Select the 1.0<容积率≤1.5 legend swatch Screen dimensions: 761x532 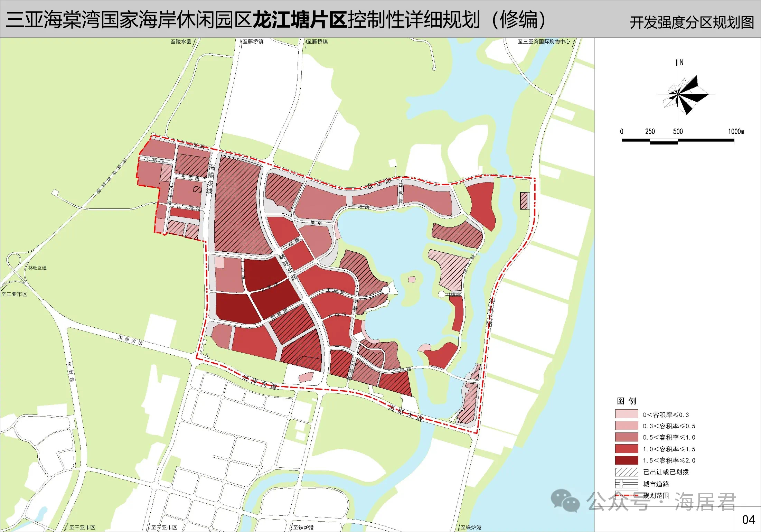pos(626,449)
